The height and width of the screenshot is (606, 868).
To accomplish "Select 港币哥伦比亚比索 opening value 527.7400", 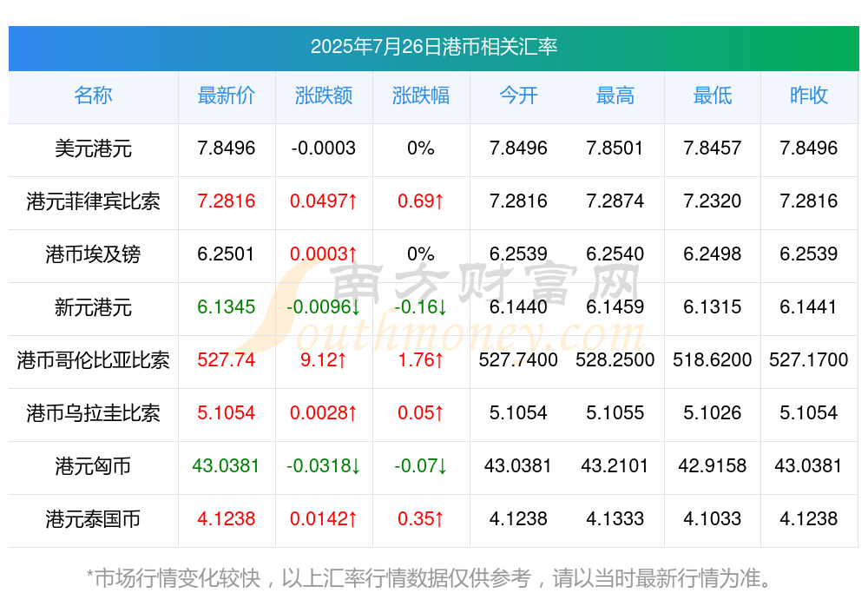I will point(518,360).
